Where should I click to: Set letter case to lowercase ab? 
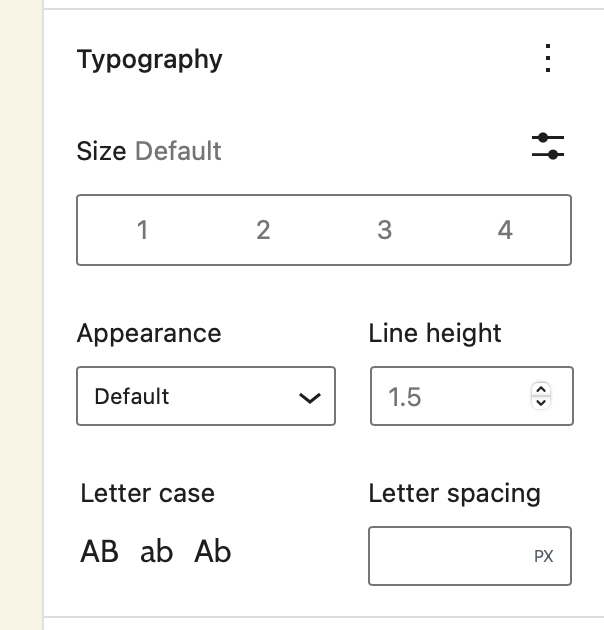[x=156, y=551]
